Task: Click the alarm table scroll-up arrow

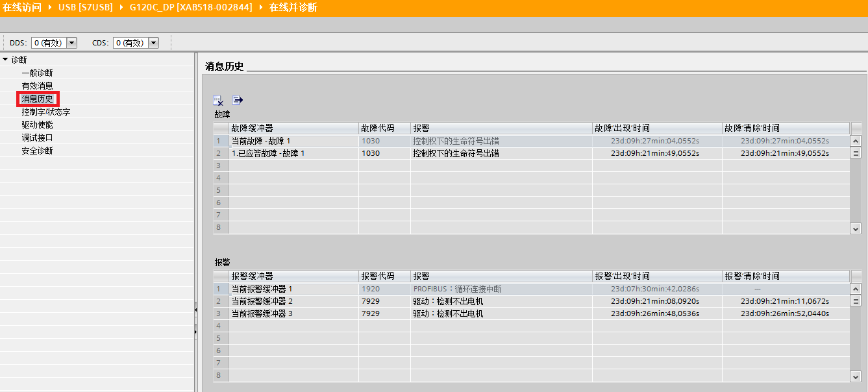Action: point(856,289)
